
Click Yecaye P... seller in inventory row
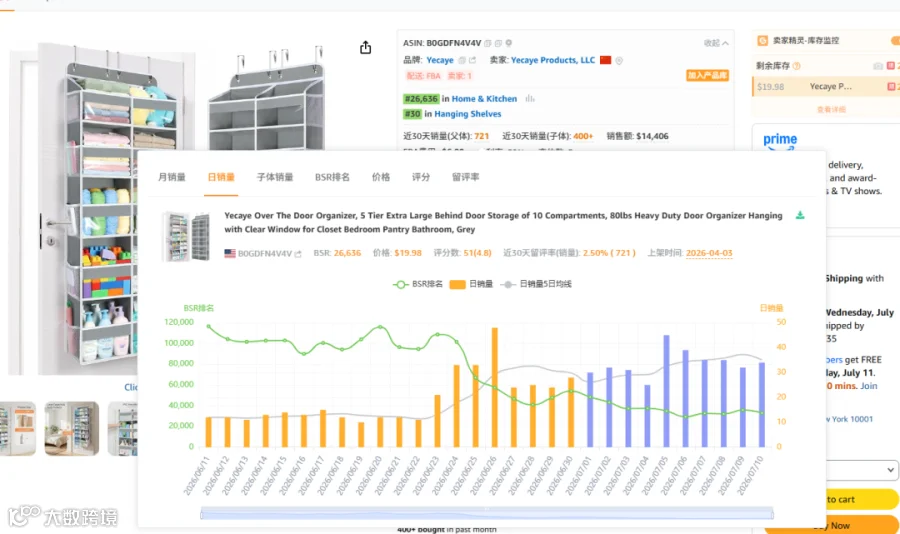tap(831, 87)
